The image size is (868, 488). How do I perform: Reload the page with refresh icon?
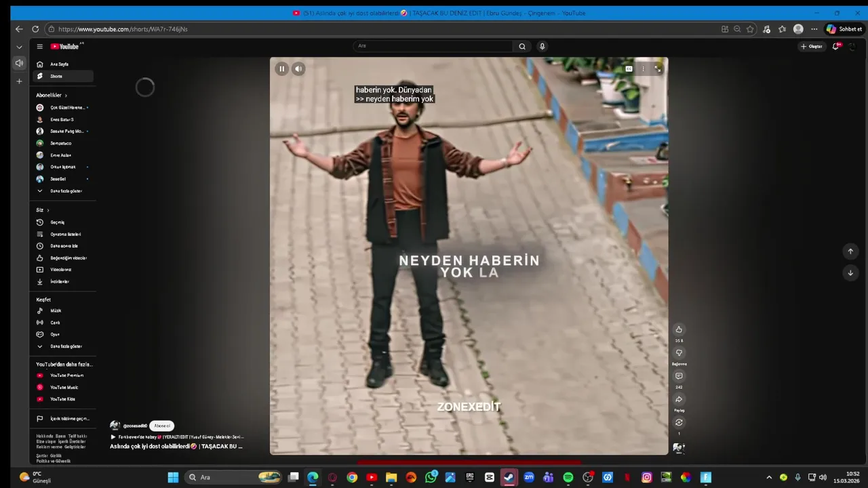[x=35, y=29]
